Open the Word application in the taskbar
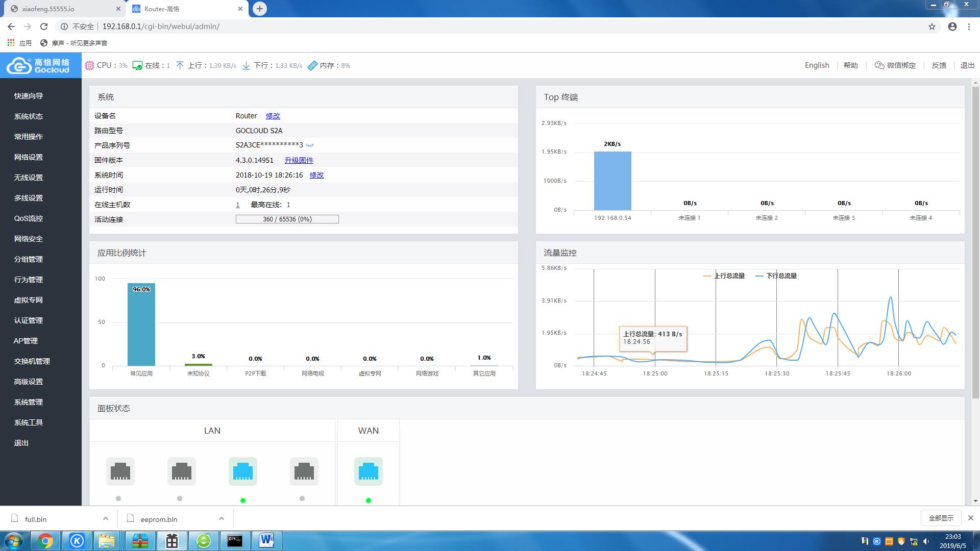 click(x=266, y=540)
